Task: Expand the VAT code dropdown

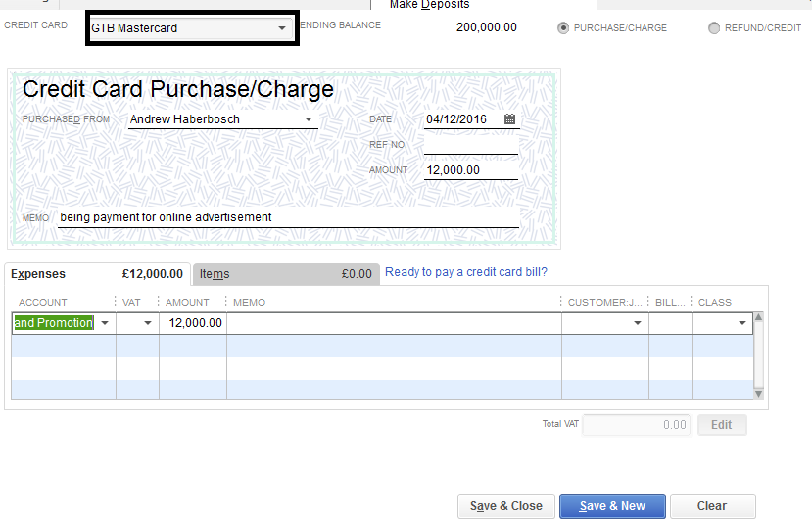Action: coord(148,323)
